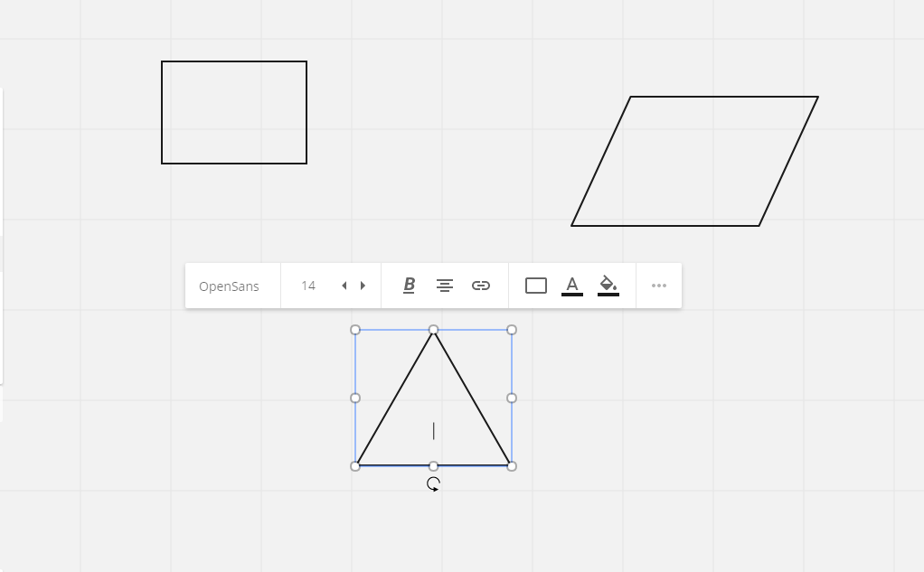Screen dimensions: 924x572
Task: Click the insert link icon
Action: pyautogui.click(x=481, y=286)
